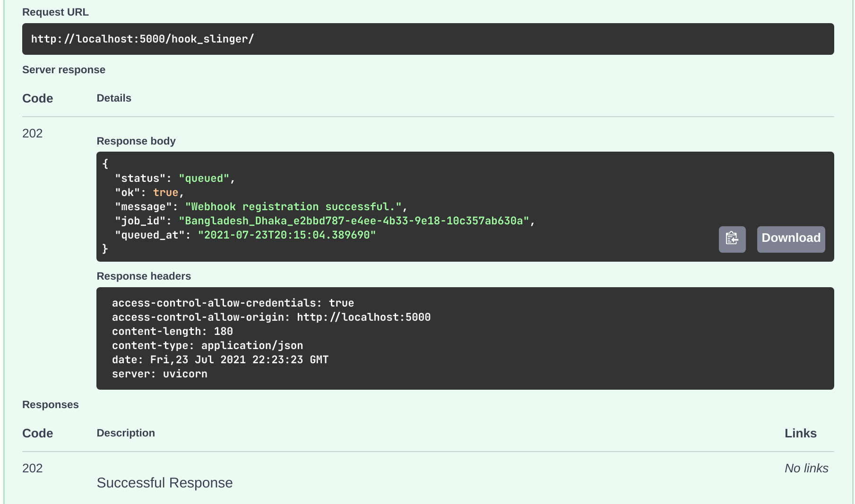Click the Response body heading
The height and width of the screenshot is (504, 855).
136,141
